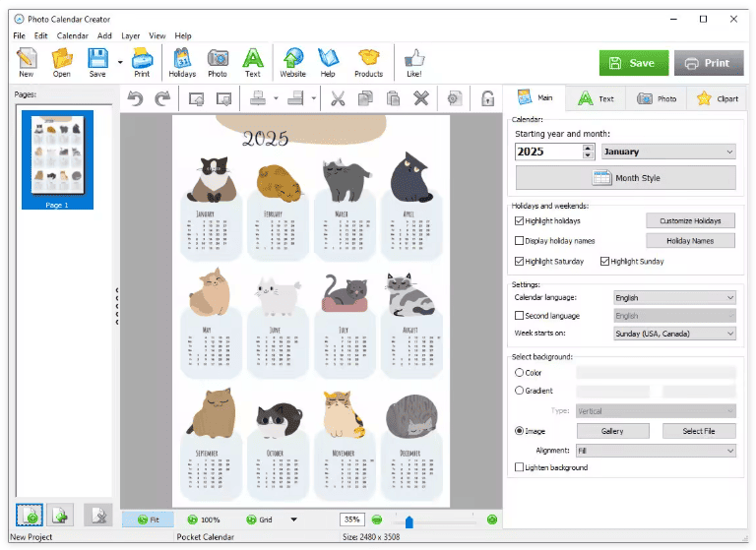The width and height of the screenshot is (756, 550).
Task: Click the Help book icon
Action: [328, 62]
